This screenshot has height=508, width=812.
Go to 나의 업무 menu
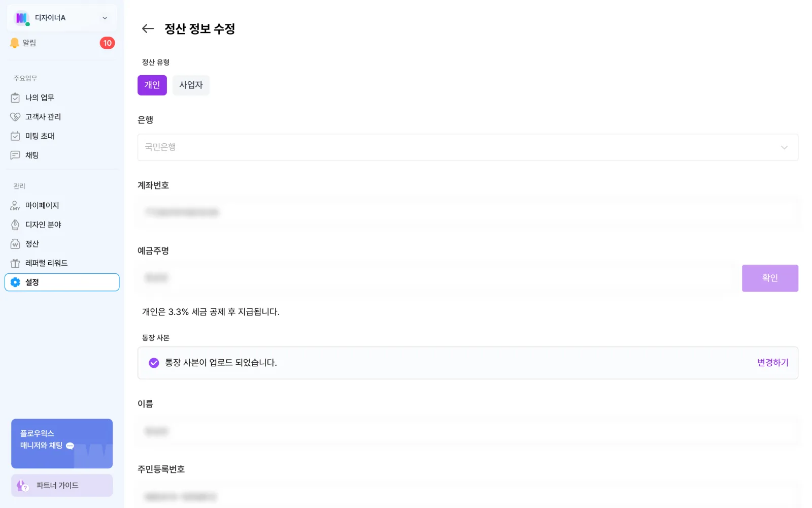(62, 98)
